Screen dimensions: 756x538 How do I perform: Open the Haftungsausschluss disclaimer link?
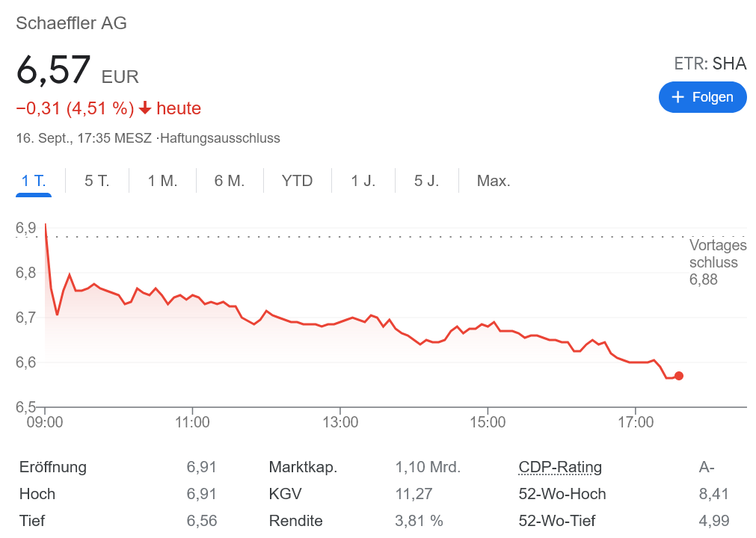click(x=221, y=138)
